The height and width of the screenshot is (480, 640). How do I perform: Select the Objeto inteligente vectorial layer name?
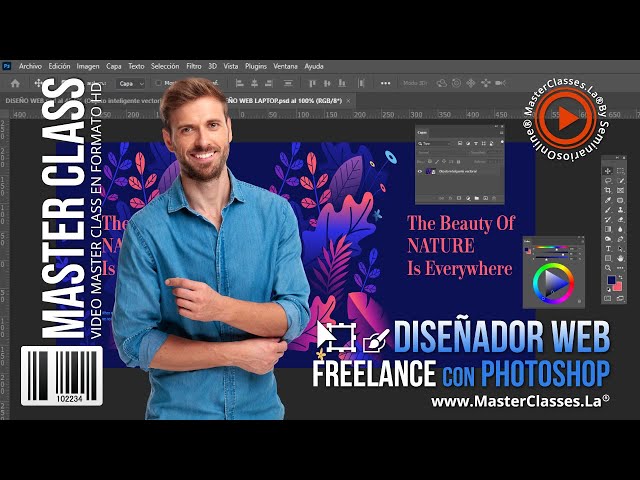click(x=458, y=172)
